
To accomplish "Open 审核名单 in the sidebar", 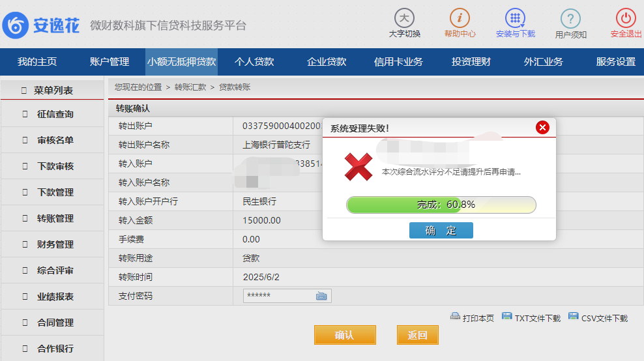I will click(x=52, y=140).
